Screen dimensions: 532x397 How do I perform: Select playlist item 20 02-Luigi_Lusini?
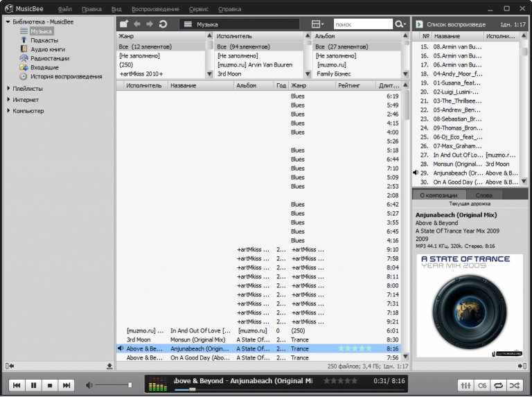465,92
